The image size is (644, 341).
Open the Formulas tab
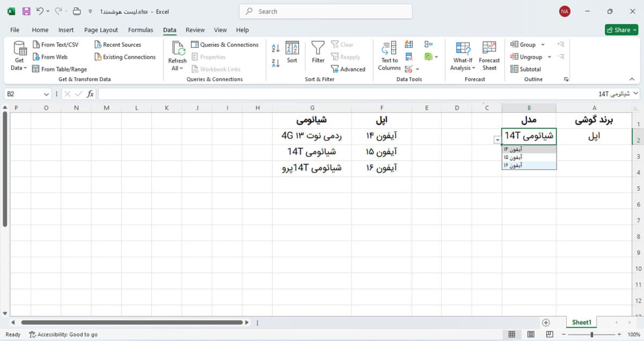pos(141,30)
